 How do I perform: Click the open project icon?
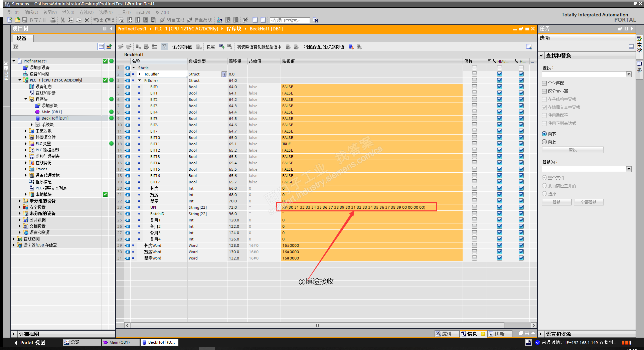pyautogui.click(x=17, y=20)
